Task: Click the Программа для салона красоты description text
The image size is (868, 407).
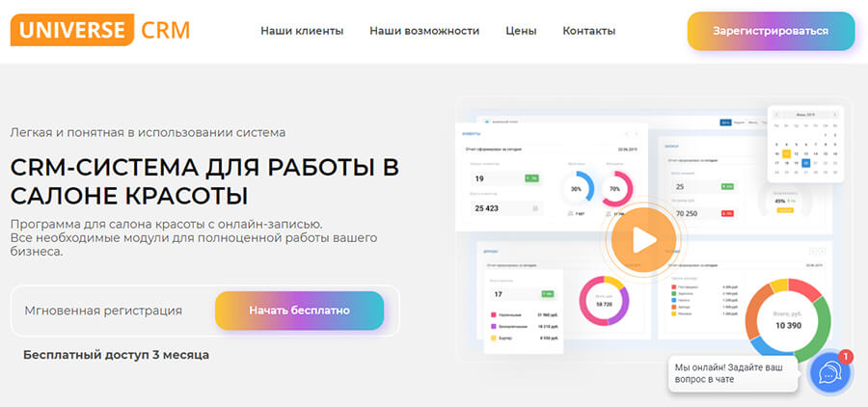Action: 194,238
